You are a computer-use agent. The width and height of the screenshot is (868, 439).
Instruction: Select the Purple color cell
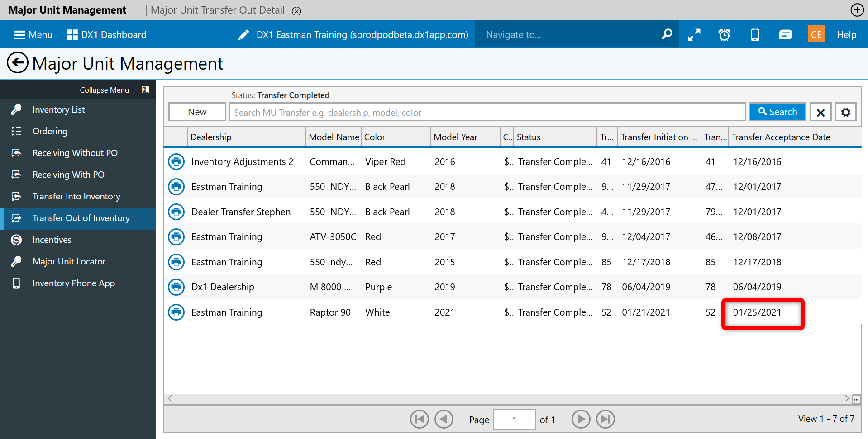[378, 287]
